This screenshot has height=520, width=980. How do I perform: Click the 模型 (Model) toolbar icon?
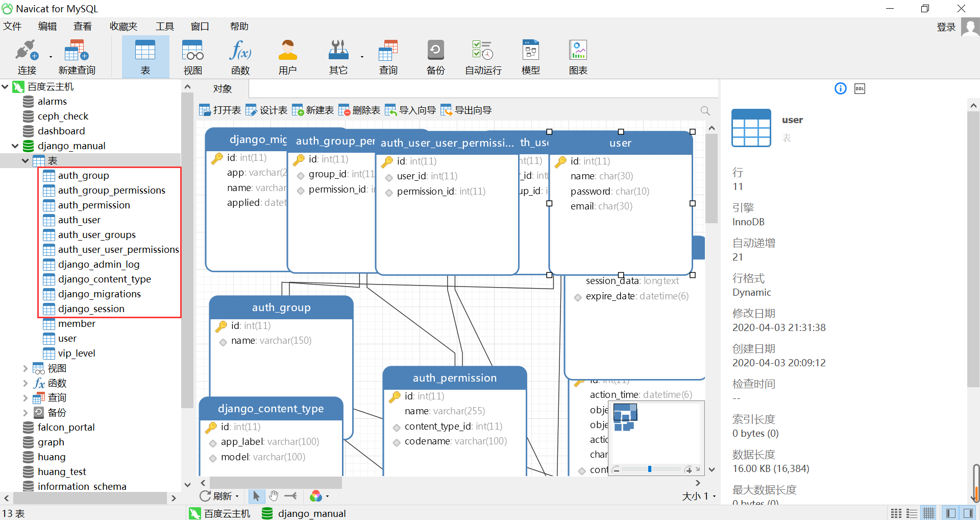pyautogui.click(x=531, y=57)
